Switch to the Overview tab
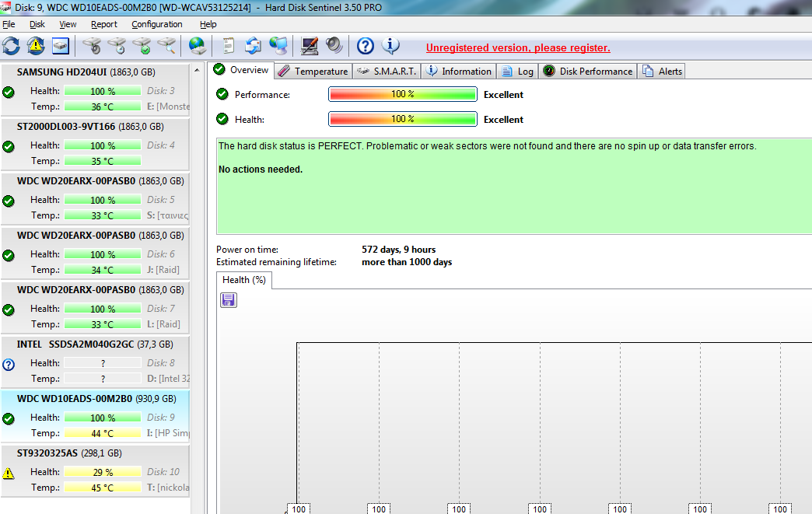Image resolution: width=812 pixels, height=514 pixels. pyautogui.click(x=243, y=70)
